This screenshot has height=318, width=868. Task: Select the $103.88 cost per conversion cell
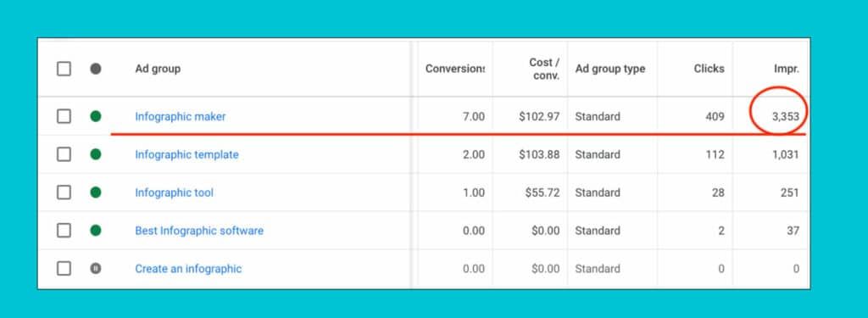click(x=539, y=154)
